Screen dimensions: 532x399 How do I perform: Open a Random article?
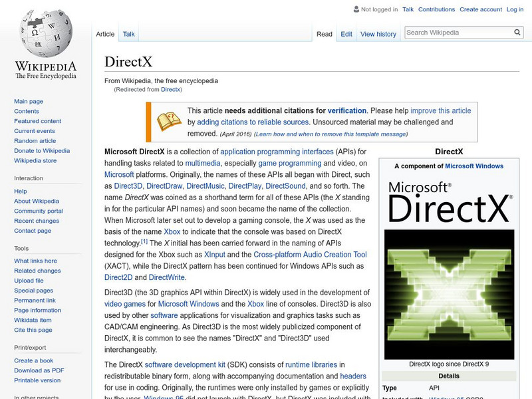(35, 140)
